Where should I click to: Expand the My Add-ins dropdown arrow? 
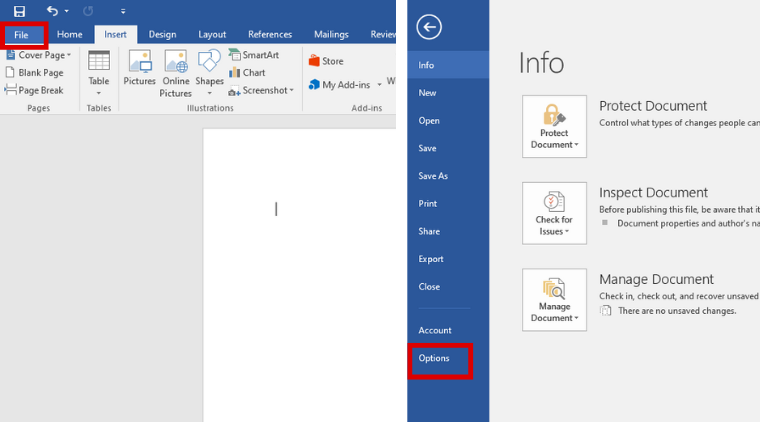point(379,85)
